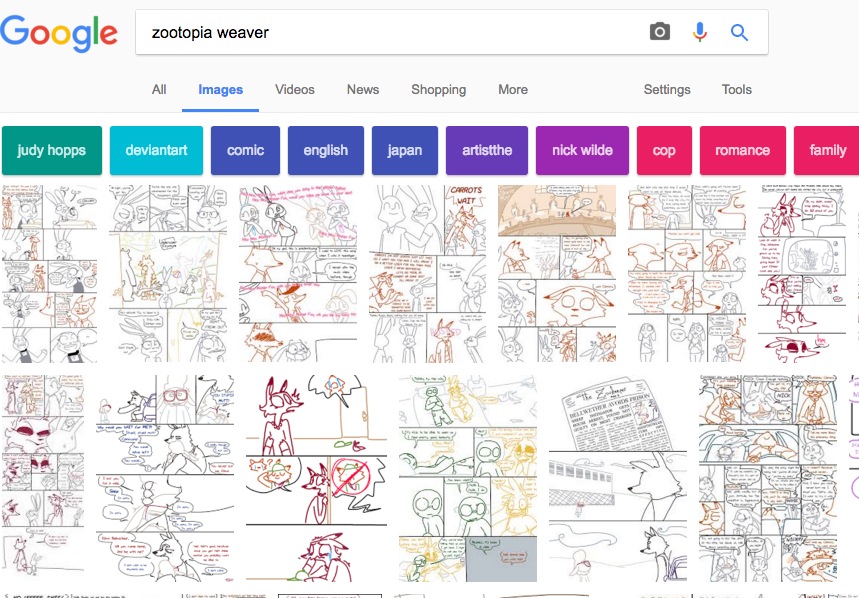Select the deviantart filter chip
Image resolution: width=859 pixels, height=598 pixels.
pyautogui.click(x=156, y=150)
